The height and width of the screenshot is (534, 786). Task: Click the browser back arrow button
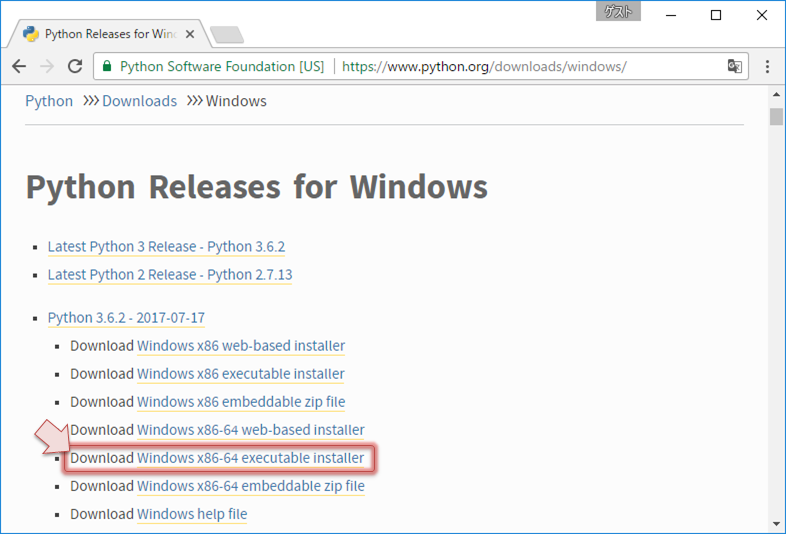coord(19,67)
